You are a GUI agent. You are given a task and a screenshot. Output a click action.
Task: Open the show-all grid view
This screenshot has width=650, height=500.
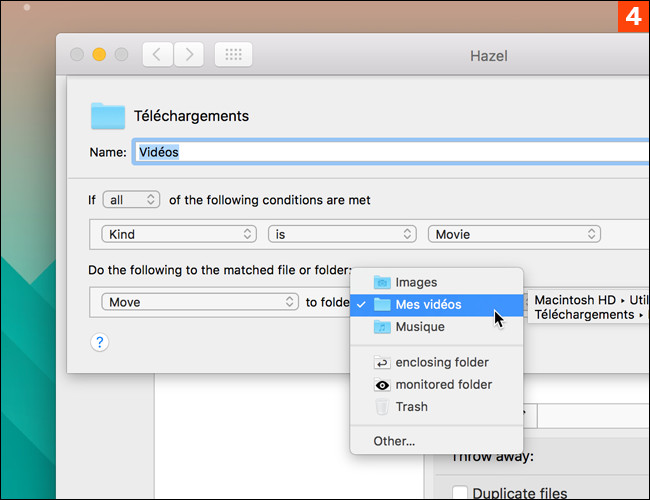pyautogui.click(x=232, y=54)
